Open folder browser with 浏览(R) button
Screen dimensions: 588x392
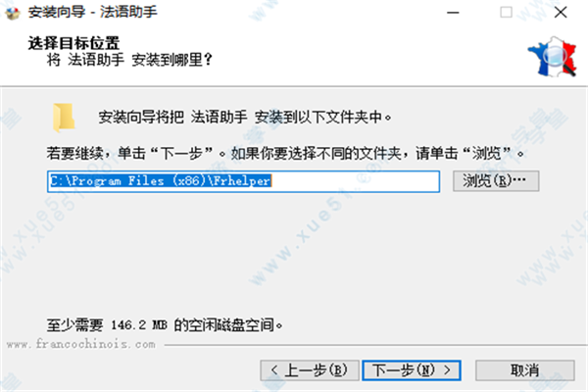pyautogui.click(x=496, y=181)
